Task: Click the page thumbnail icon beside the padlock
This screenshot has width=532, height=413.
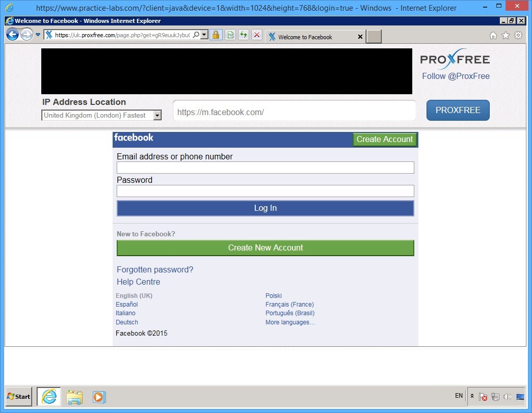Action: (229, 35)
